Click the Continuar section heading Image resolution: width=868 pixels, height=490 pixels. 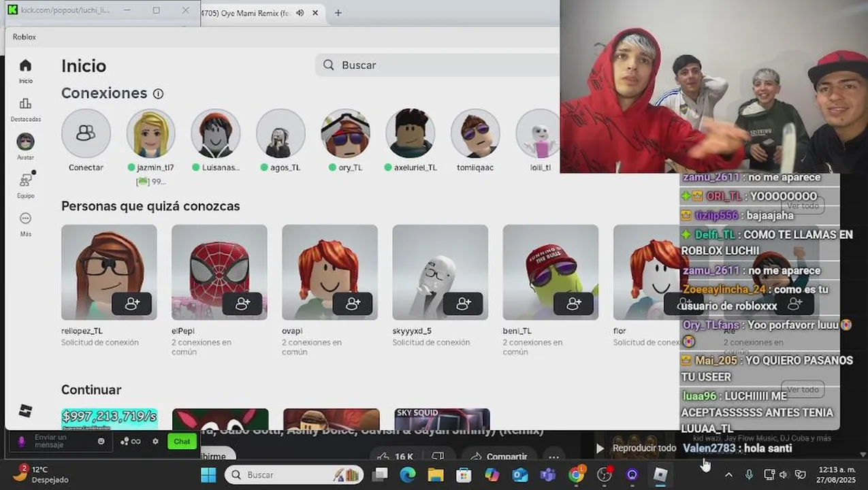pyautogui.click(x=91, y=390)
